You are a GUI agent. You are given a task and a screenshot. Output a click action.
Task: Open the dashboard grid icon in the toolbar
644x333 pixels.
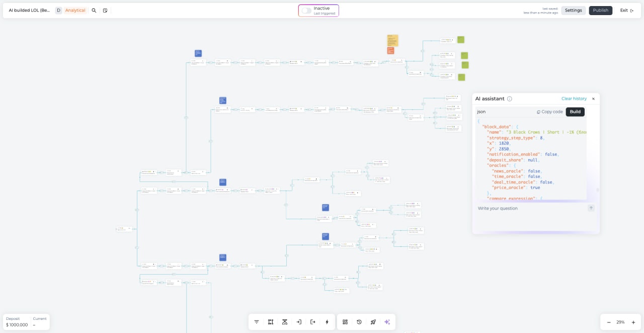point(345,321)
